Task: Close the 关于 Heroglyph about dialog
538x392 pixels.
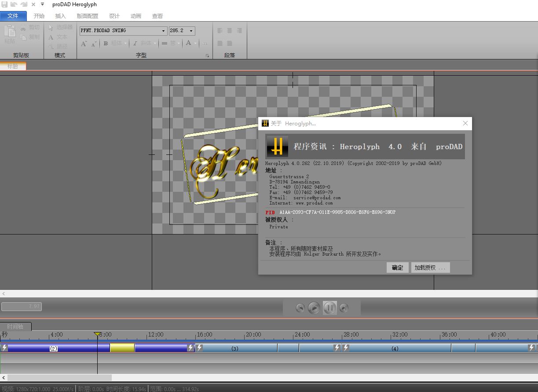Action: pyautogui.click(x=465, y=124)
